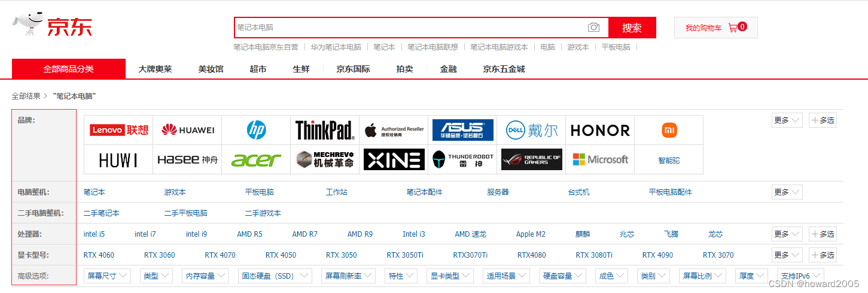Expand more 显卡型号 options

[x=787, y=255]
